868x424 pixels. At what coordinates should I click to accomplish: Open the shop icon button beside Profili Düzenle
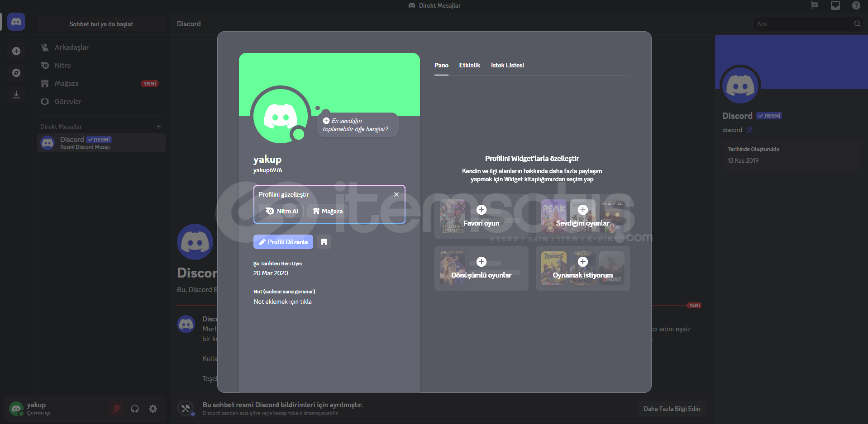pyautogui.click(x=324, y=242)
